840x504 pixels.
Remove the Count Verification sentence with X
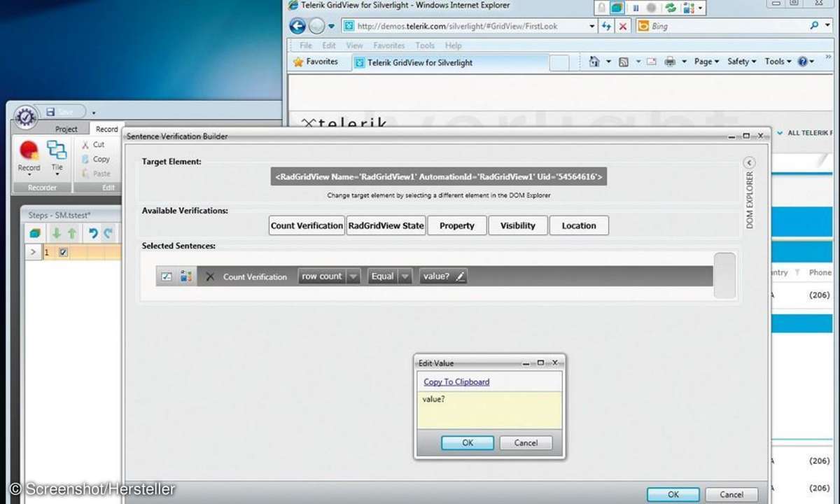(x=210, y=276)
